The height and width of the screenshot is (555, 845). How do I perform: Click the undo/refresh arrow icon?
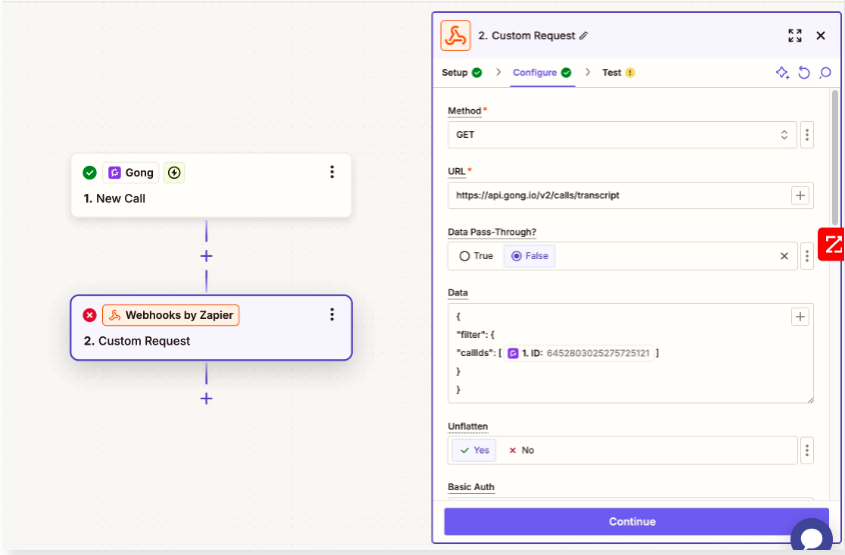804,73
